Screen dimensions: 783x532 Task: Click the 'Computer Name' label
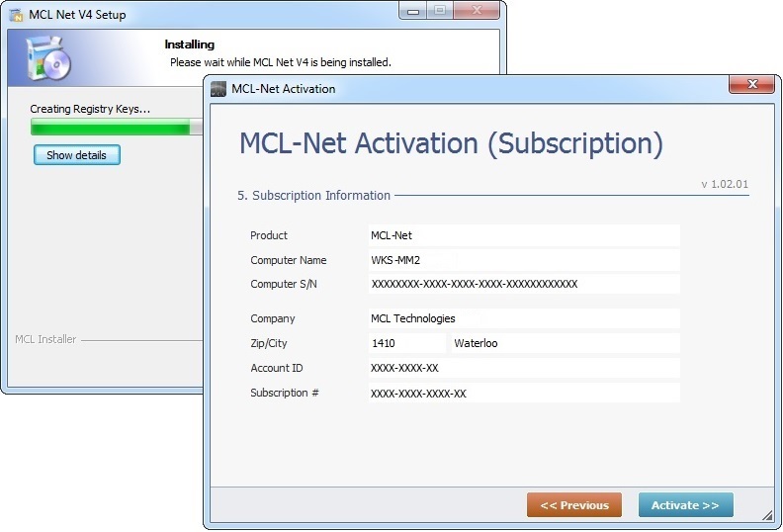click(288, 260)
